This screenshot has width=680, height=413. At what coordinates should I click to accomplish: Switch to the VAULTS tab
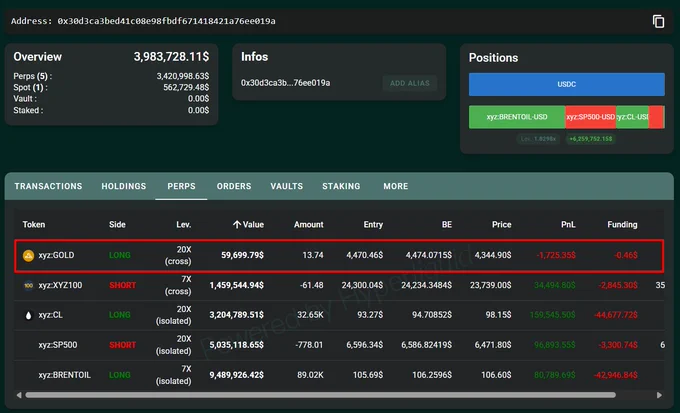tap(287, 186)
